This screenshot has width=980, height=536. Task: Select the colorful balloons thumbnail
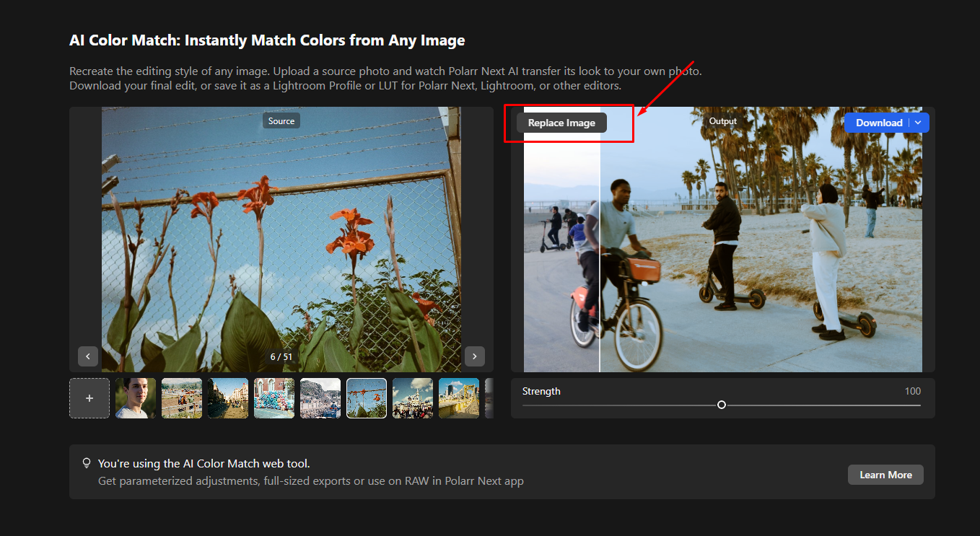tap(274, 397)
